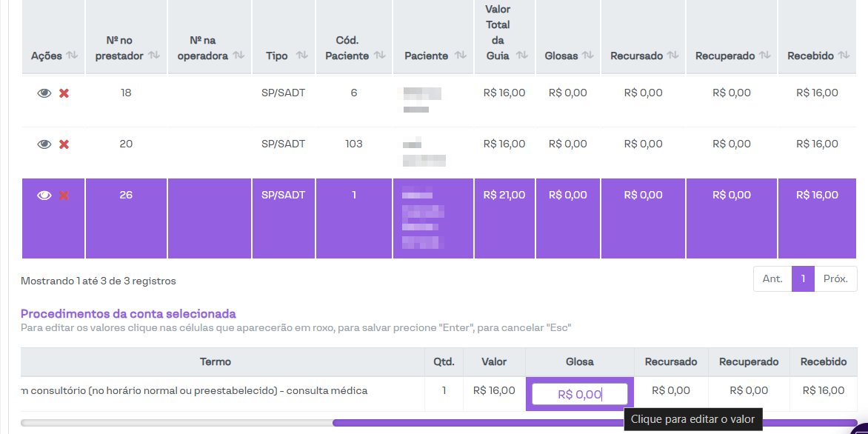Screen dimensions: 868x434
Task: Click the Glosa value input field
Action: coord(580,395)
